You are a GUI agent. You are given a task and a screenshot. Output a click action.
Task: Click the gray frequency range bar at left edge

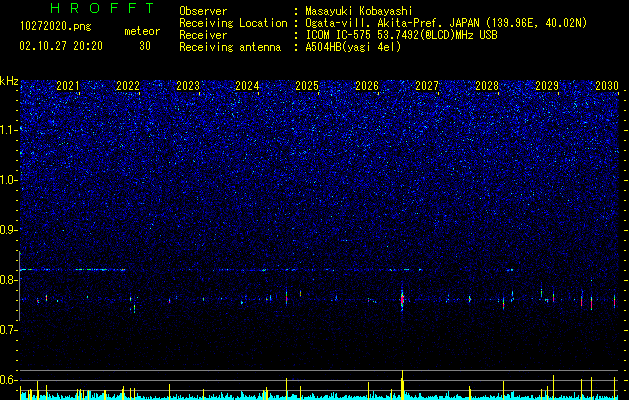20,286
